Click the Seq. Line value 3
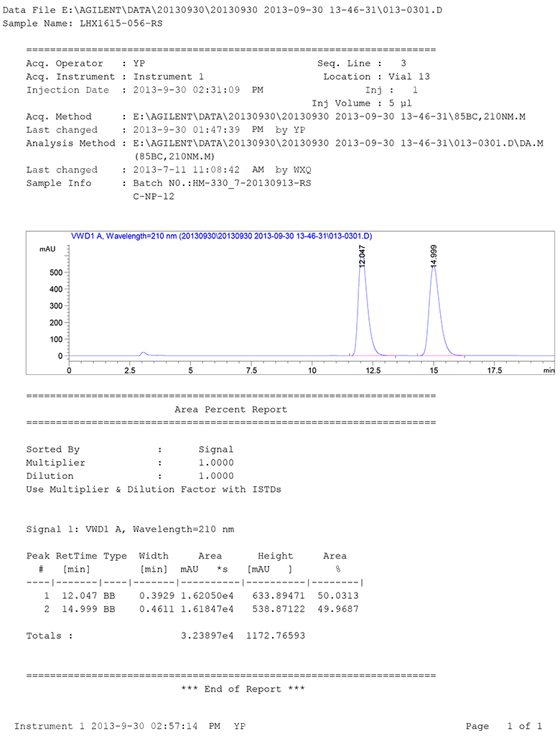Image resolution: width=560 pixels, height=754 pixels. tap(403, 63)
